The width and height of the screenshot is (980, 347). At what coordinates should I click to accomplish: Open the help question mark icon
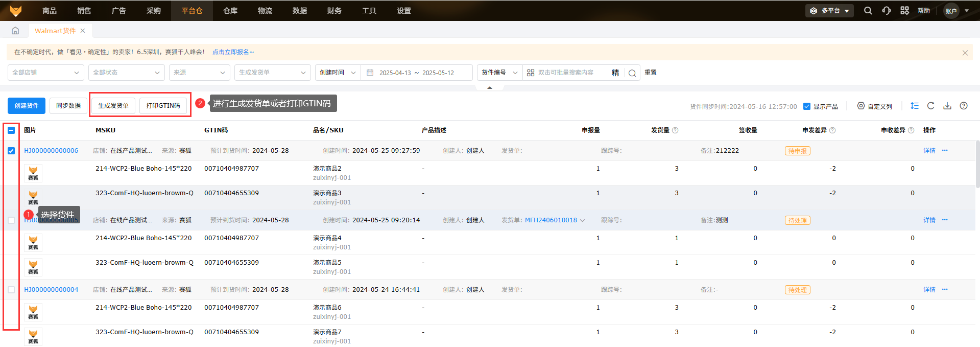[x=963, y=106]
